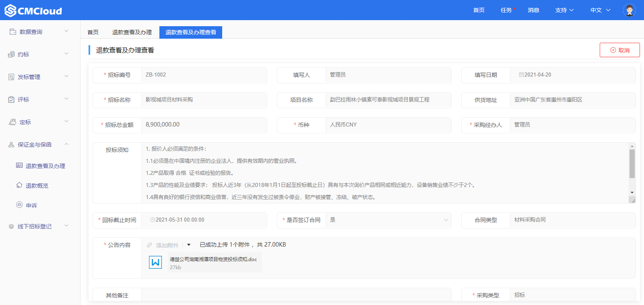644x305 pixels.
Task: Click the 取消 button
Action: click(x=620, y=50)
